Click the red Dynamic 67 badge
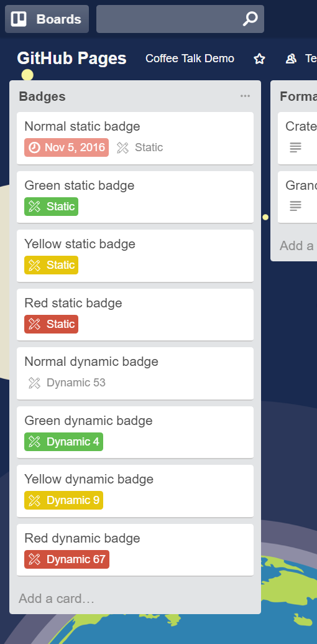Image resolution: width=317 pixels, height=644 pixels. click(67, 559)
